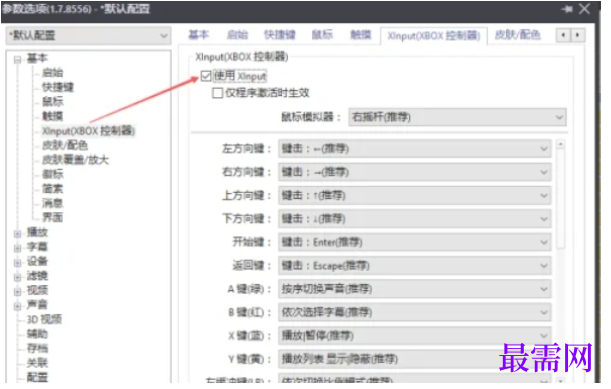The image size is (611, 389).
Task: Expand the 视频 tree node
Action: (18, 292)
